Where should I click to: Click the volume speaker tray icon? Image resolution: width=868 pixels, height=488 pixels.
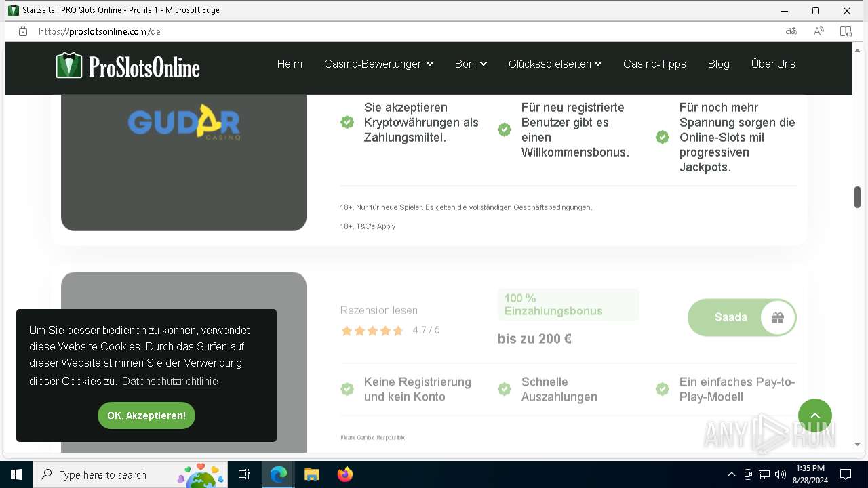pyautogui.click(x=781, y=474)
